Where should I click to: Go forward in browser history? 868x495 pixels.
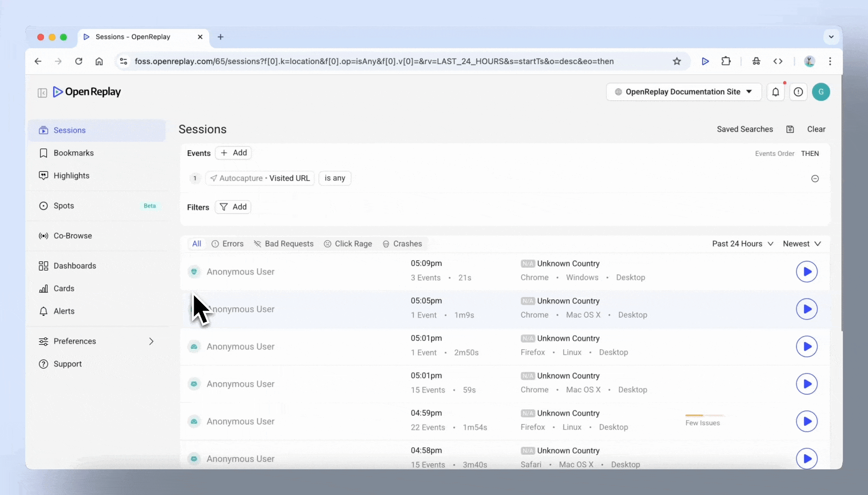pos(58,61)
